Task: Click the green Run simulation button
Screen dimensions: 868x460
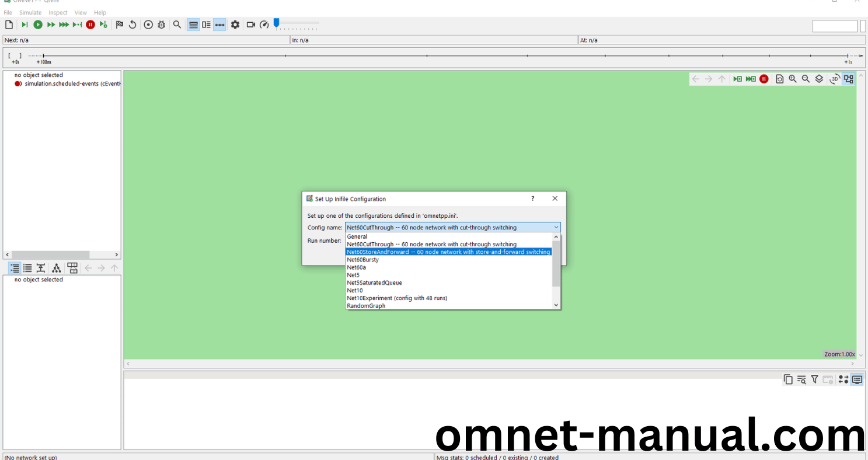Action: (38, 25)
